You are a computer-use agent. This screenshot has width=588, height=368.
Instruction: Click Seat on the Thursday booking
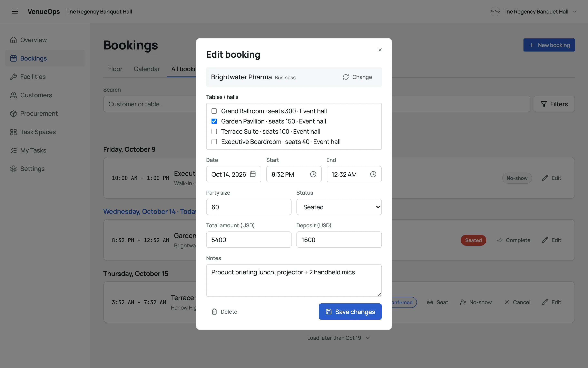click(438, 302)
